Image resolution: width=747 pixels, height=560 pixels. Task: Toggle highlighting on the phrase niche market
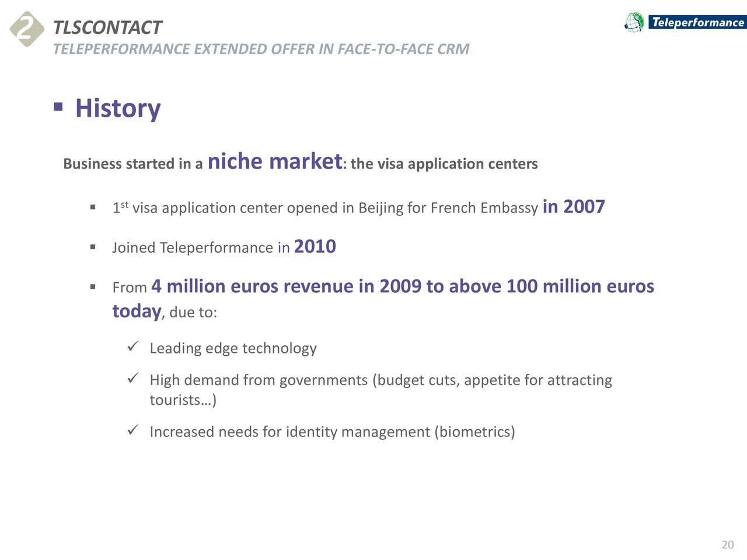[x=274, y=162]
